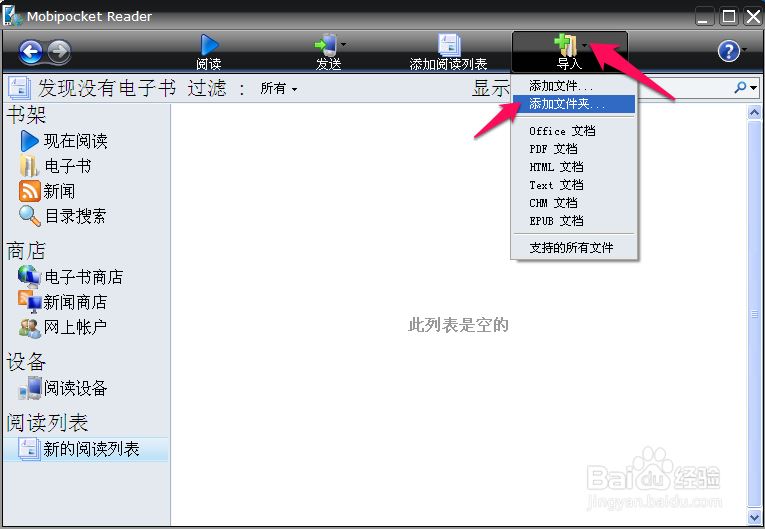Select Text 文档 in the import menu
This screenshot has height=529, width=765.
point(574,185)
